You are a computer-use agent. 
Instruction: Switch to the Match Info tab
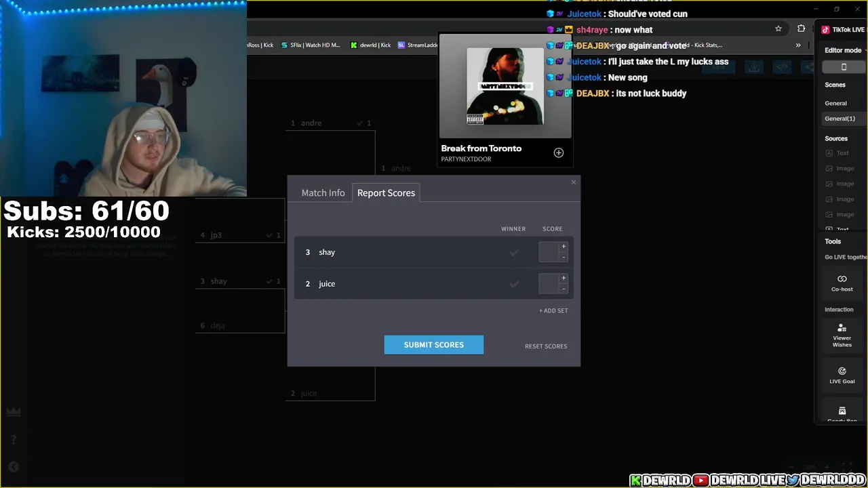[323, 192]
